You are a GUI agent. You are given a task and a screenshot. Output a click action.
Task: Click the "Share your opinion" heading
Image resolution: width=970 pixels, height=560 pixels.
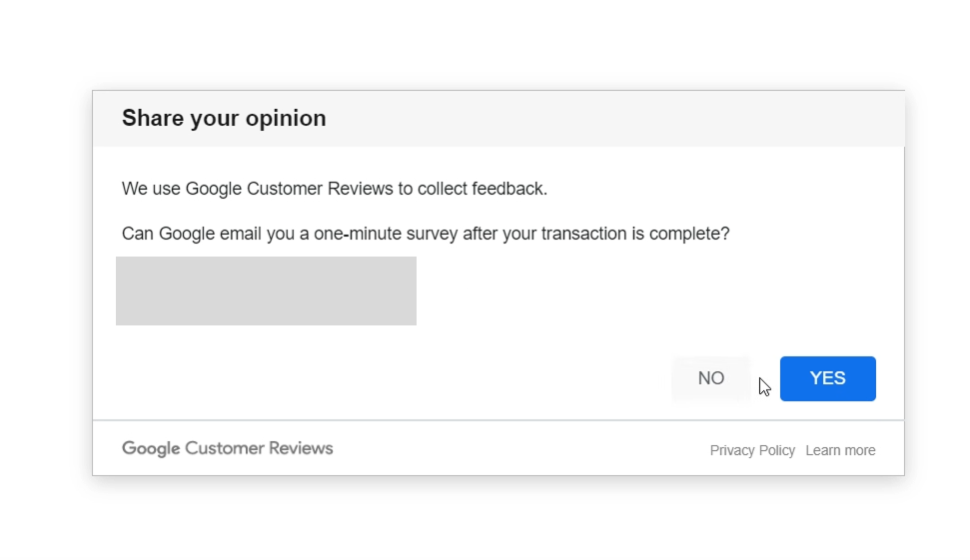point(224,118)
